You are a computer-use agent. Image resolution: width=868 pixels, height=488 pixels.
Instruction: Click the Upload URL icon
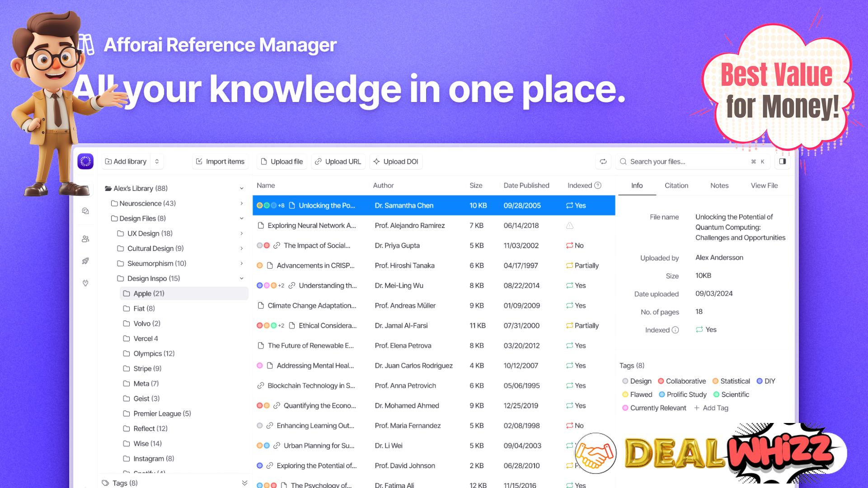click(319, 161)
